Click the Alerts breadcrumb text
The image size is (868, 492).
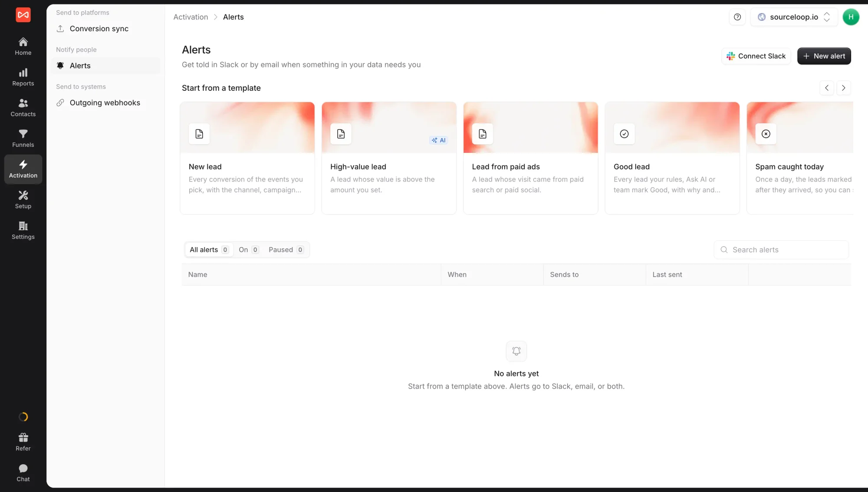click(233, 17)
